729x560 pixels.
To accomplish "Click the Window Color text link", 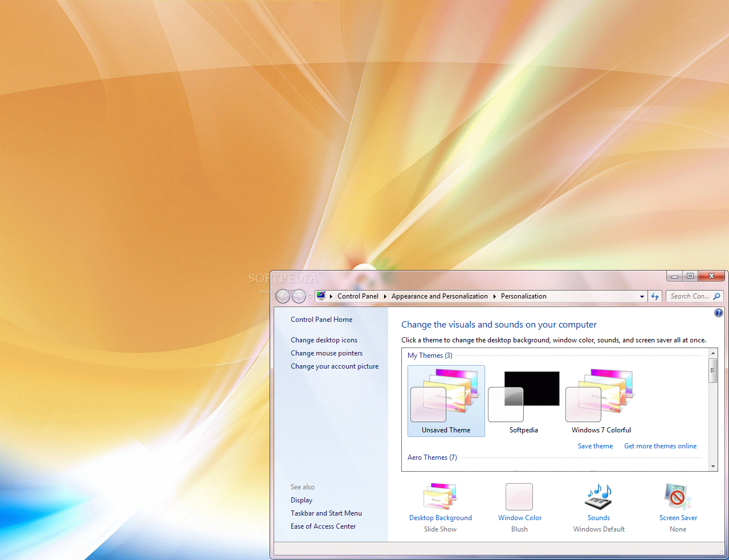I will [x=520, y=518].
